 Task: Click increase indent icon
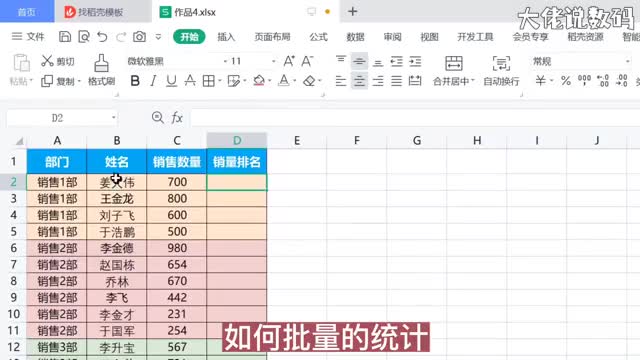[415, 61]
